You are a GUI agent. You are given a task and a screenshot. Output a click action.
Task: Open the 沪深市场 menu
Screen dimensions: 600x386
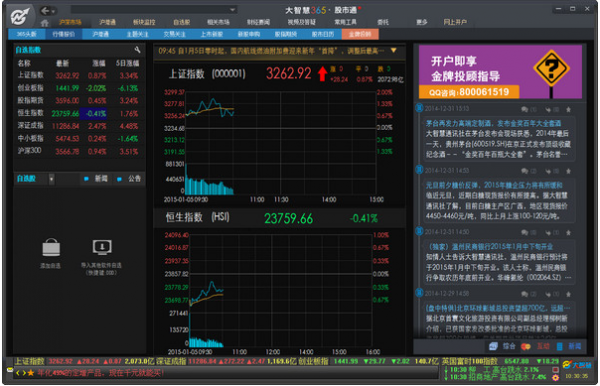coord(70,22)
